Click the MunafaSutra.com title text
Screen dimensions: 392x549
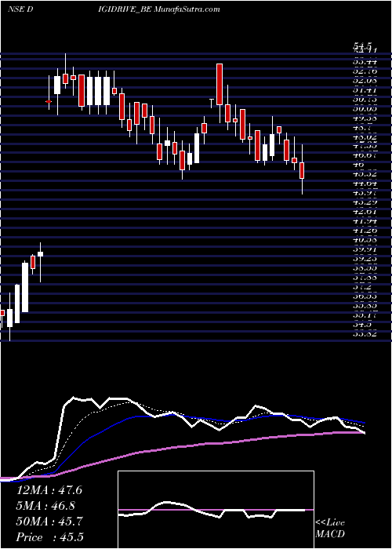187,9
